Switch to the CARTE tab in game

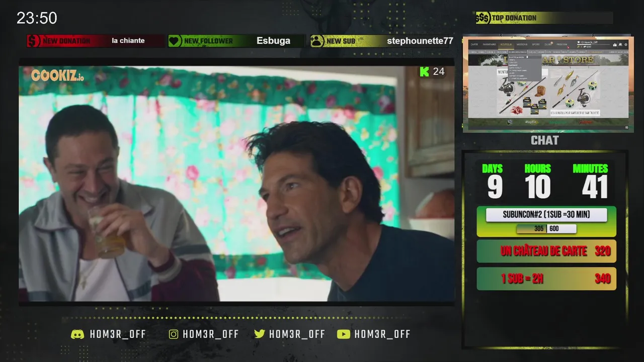(474, 44)
